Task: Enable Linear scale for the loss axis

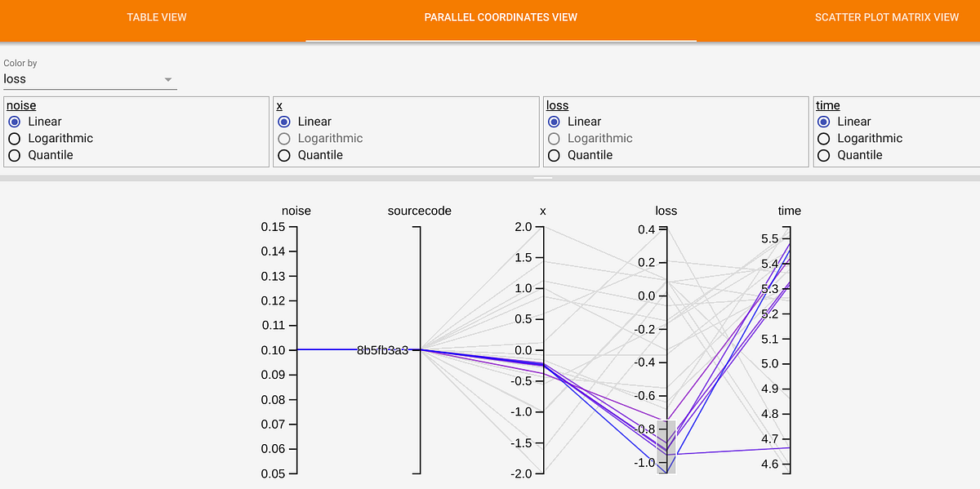Action: pyautogui.click(x=554, y=121)
